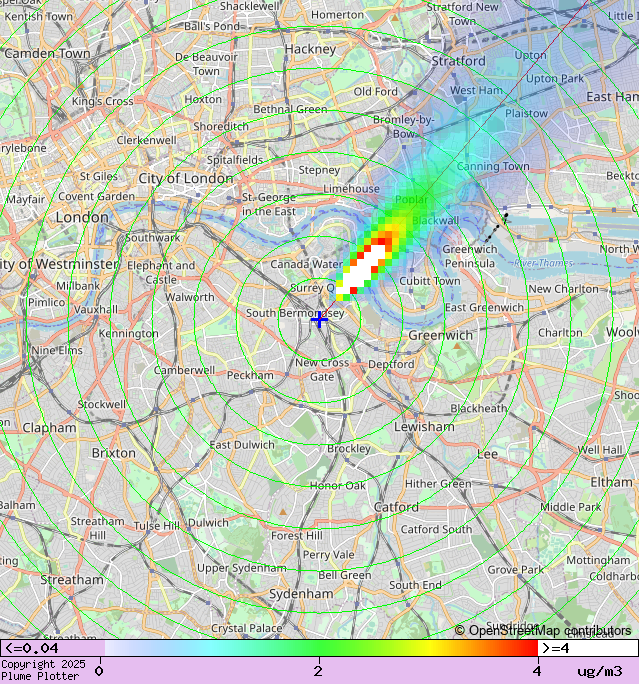Image resolution: width=639 pixels, height=684 pixels.
Task: Click the 'Limehouse' map label
Action: click(x=351, y=189)
